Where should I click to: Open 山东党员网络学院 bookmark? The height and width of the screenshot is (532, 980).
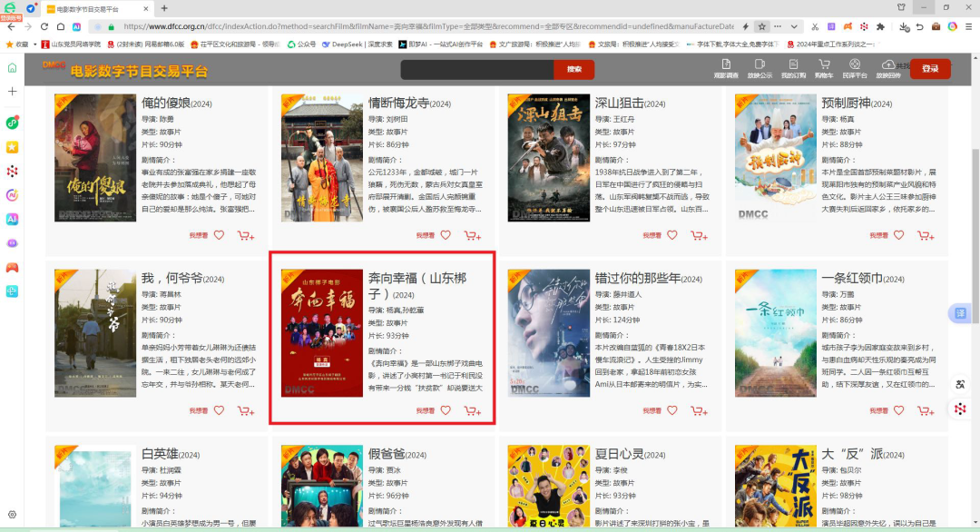click(x=71, y=44)
